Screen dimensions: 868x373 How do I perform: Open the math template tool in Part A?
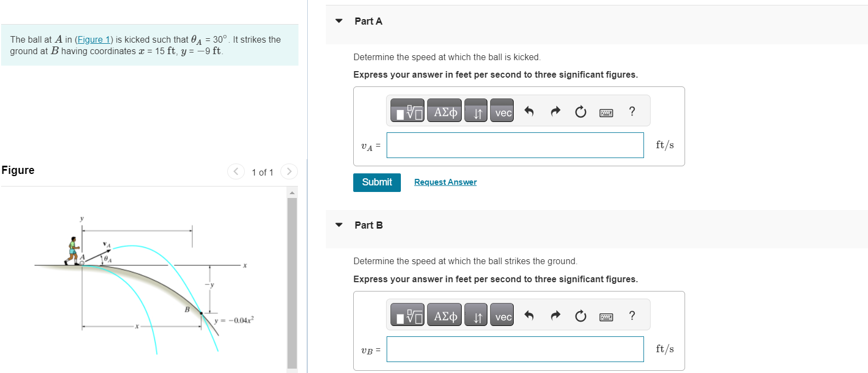coord(407,110)
